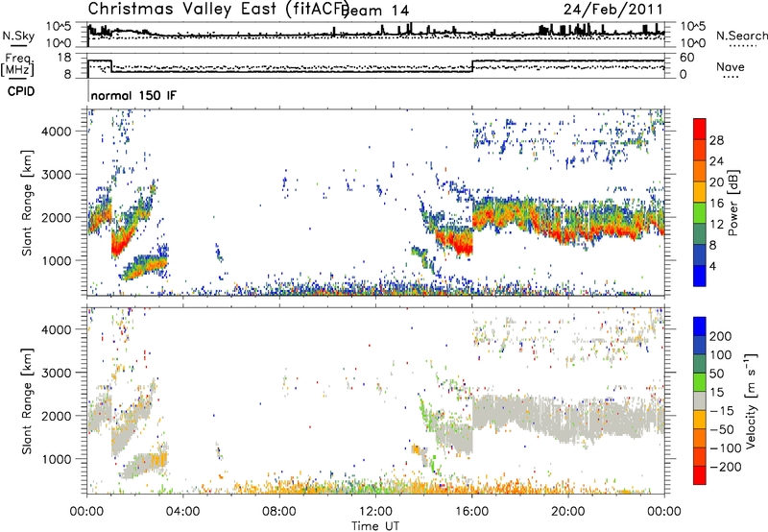
Task: Click the 'Freq. [MHz]' axis label
Action: click(x=18, y=65)
